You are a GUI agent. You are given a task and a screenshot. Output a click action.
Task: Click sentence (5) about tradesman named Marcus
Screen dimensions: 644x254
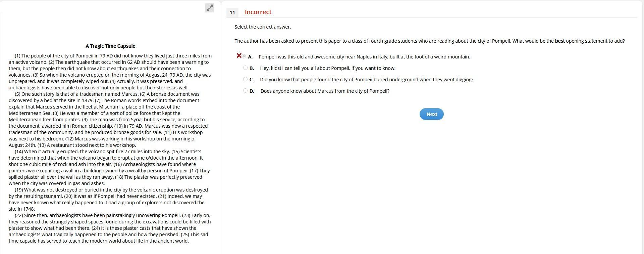[x=76, y=94]
